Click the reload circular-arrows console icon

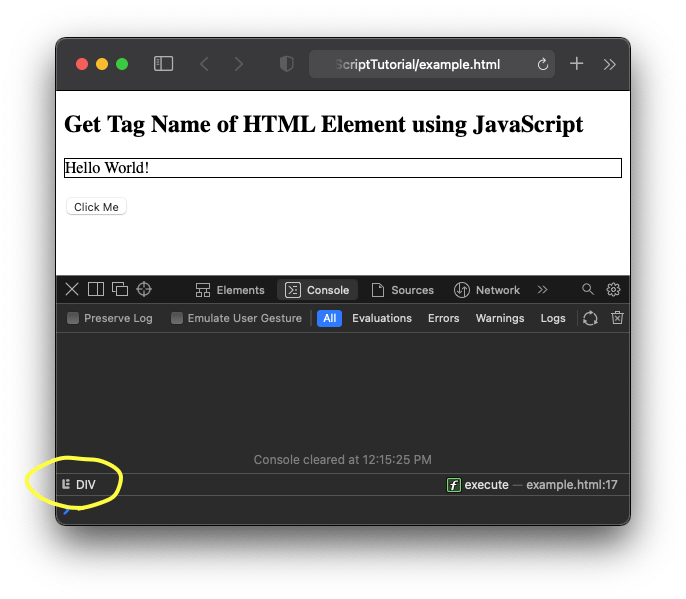click(590, 318)
